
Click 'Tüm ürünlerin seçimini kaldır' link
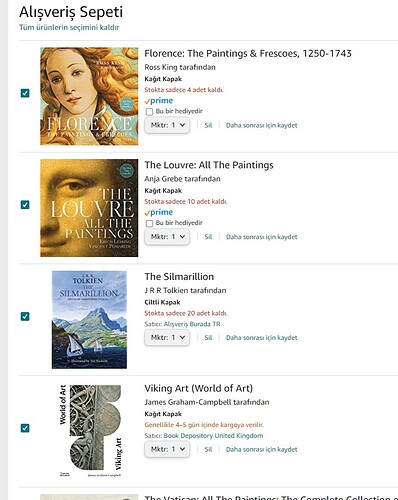coord(69,27)
